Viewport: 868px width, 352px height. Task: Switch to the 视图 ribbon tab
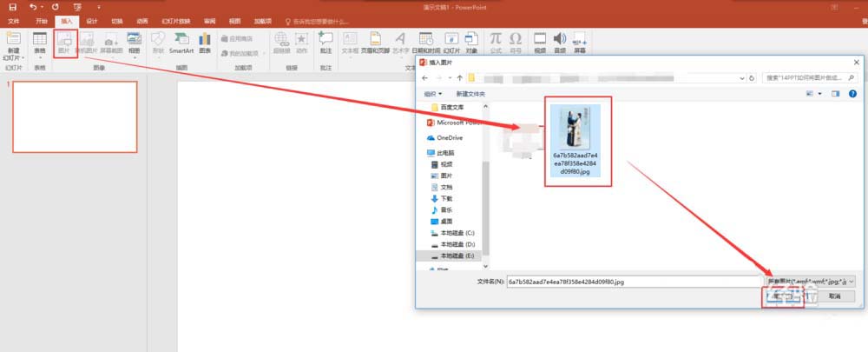point(234,22)
